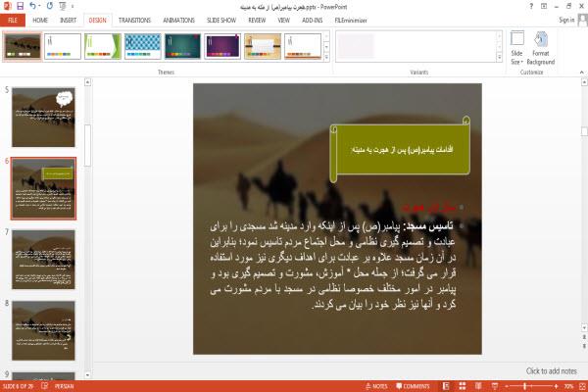588x392 pixels.
Task: Undo the last action
Action: click(x=33, y=6)
